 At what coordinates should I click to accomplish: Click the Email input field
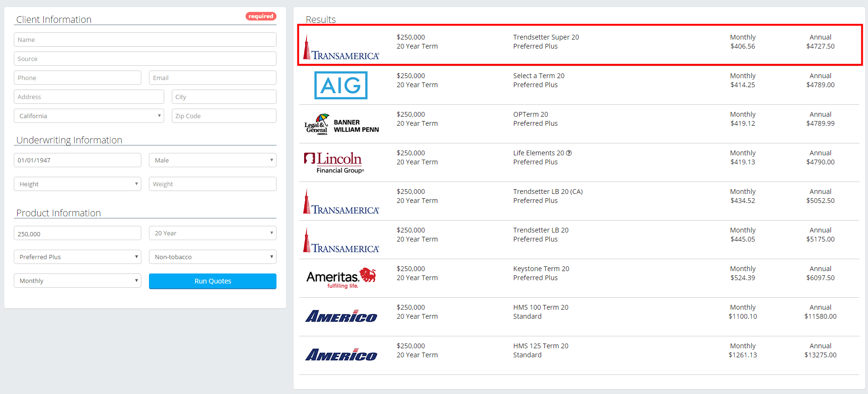[x=213, y=78]
